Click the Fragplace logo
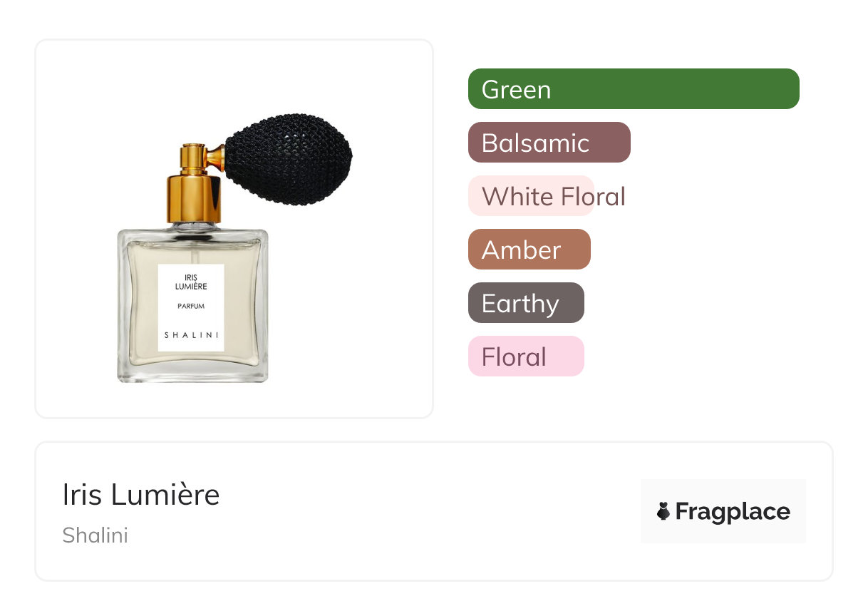The image size is (868, 616). point(723,511)
